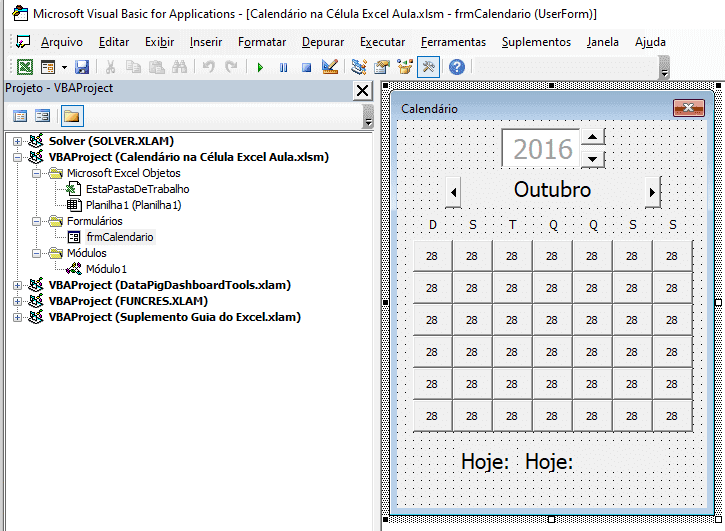
Task: Select the Outubro month label
Action: click(553, 190)
